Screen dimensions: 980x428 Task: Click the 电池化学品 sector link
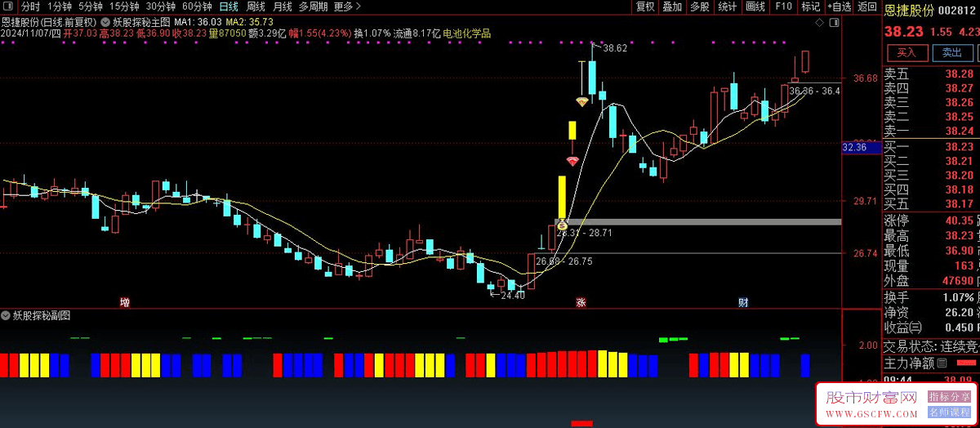pyautogui.click(x=467, y=33)
